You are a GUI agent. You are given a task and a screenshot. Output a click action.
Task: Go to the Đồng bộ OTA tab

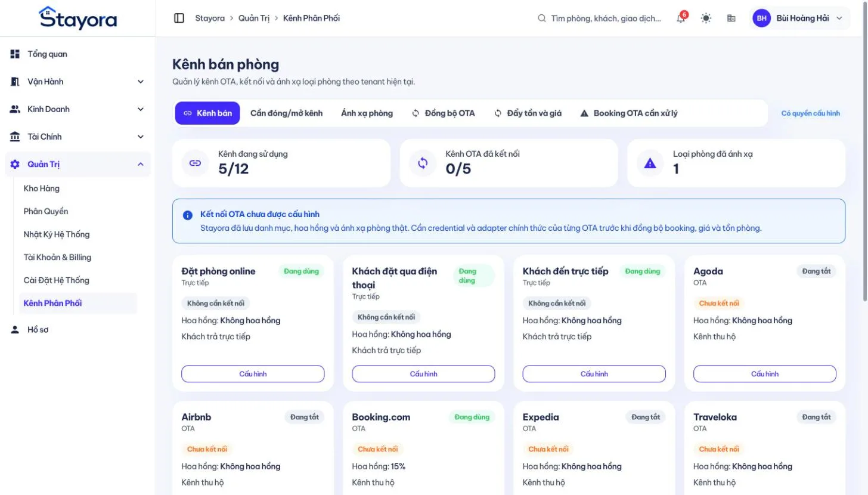click(444, 113)
